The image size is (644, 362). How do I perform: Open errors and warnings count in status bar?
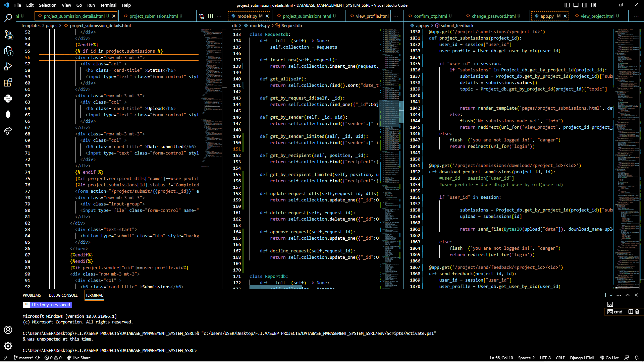point(53,358)
